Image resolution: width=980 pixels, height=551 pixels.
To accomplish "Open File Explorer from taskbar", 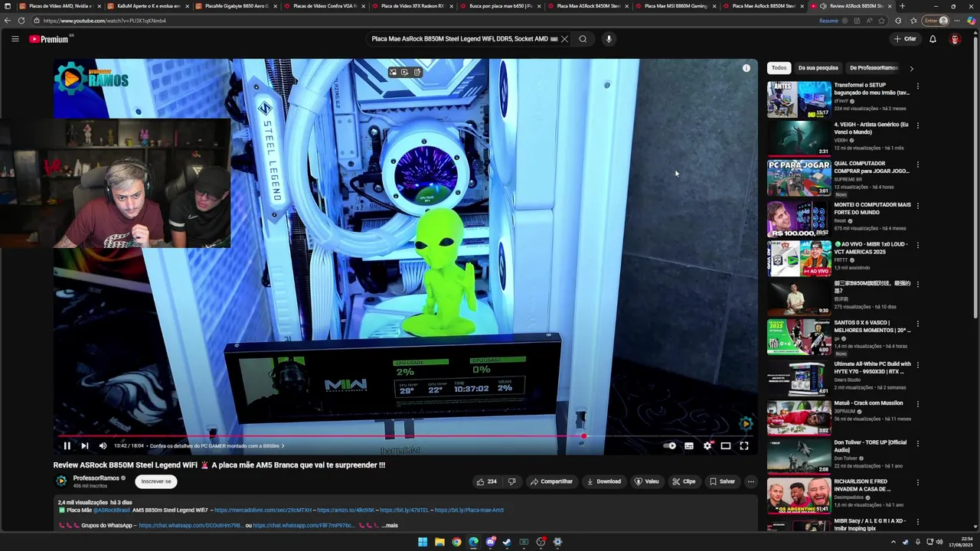I will click(x=439, y=542).
